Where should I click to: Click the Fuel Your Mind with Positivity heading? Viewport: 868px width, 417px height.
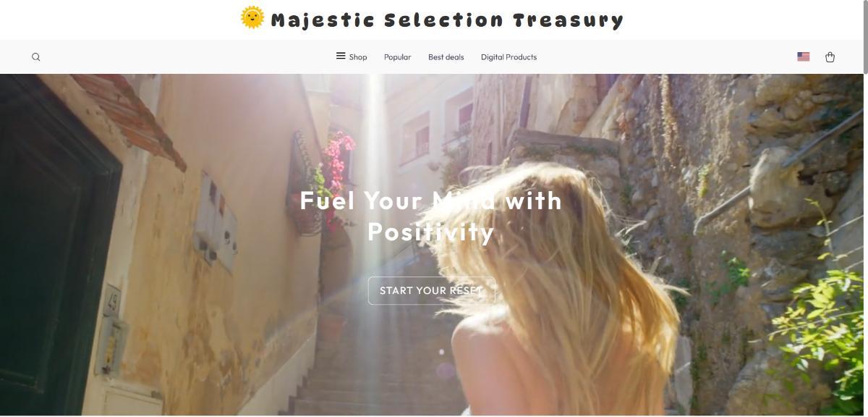(x=431, y=216)
